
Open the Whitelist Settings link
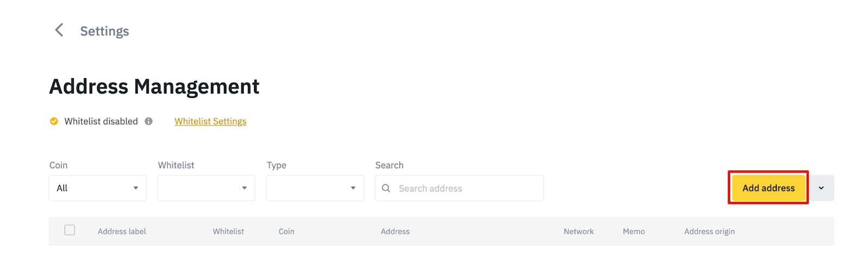[210, 122]
